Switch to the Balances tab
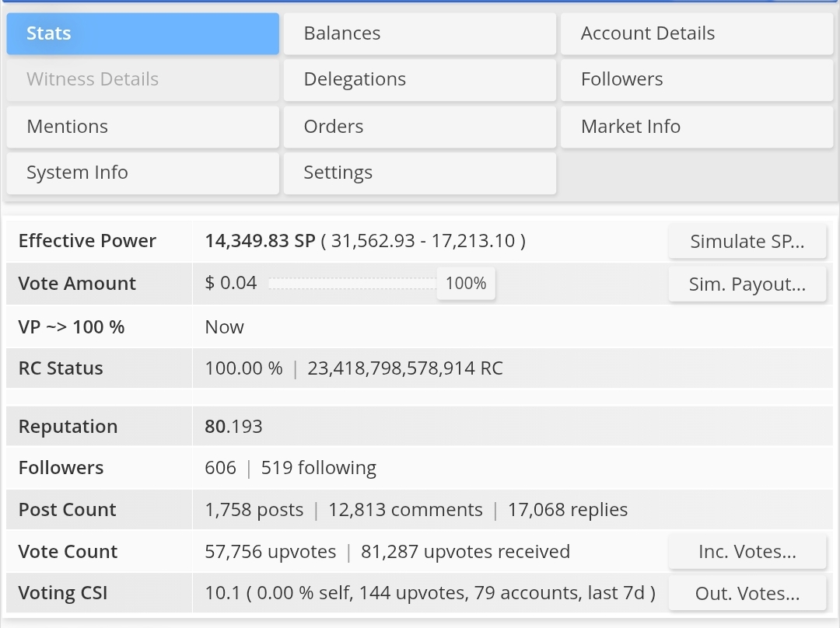 (419, 33)
